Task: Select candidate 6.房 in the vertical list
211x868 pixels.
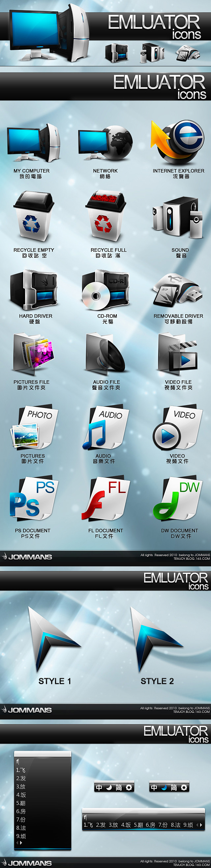Action: point(21,811)
